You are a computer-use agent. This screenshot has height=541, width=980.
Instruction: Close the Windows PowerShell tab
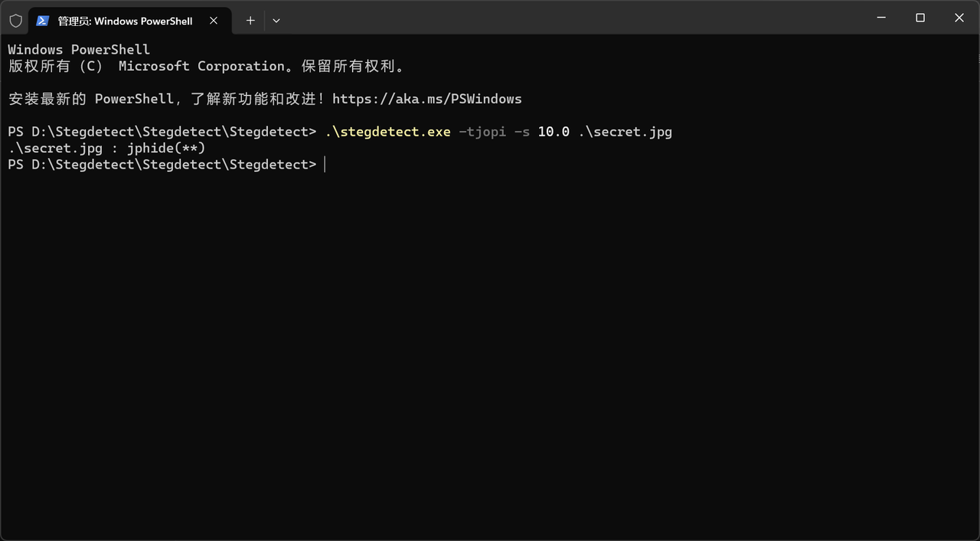(x=214, y=21)
